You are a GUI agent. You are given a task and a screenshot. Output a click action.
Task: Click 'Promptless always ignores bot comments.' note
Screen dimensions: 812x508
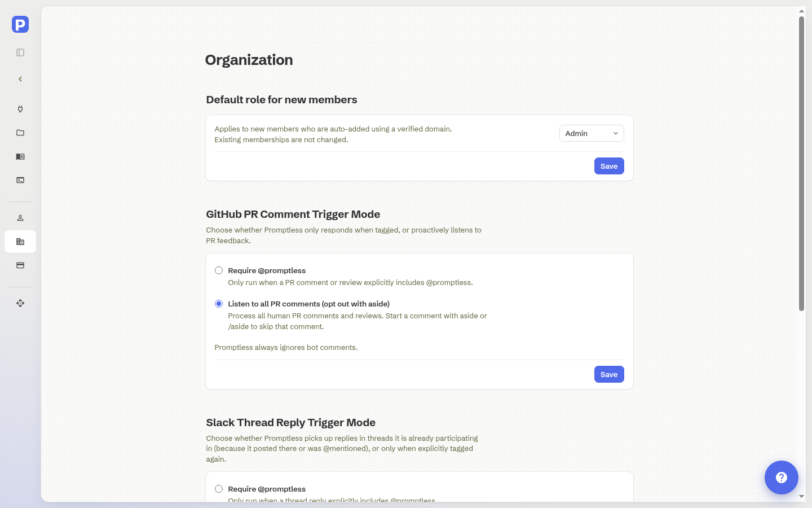286,348
